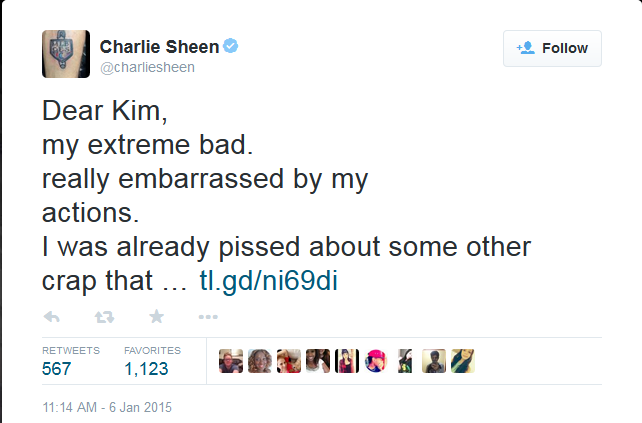Click the blue verified badge
This screenshot has width=642, height=423.
[x=231, y=47]
